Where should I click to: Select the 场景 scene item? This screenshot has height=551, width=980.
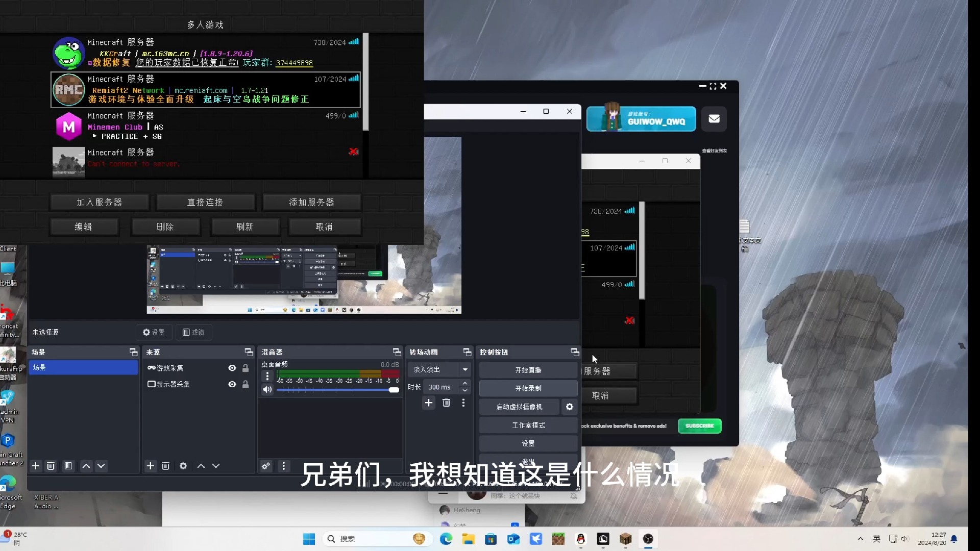83,367
